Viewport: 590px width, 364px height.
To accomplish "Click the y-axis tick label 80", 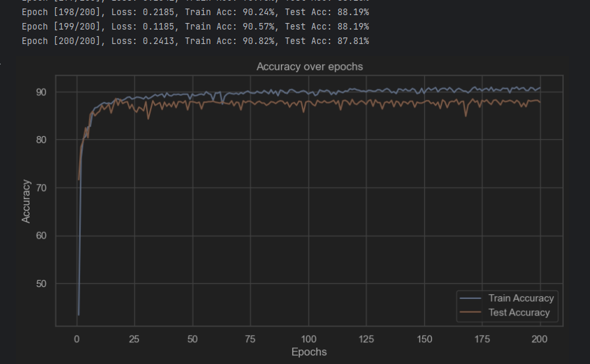I will click(x=41, y=140).
